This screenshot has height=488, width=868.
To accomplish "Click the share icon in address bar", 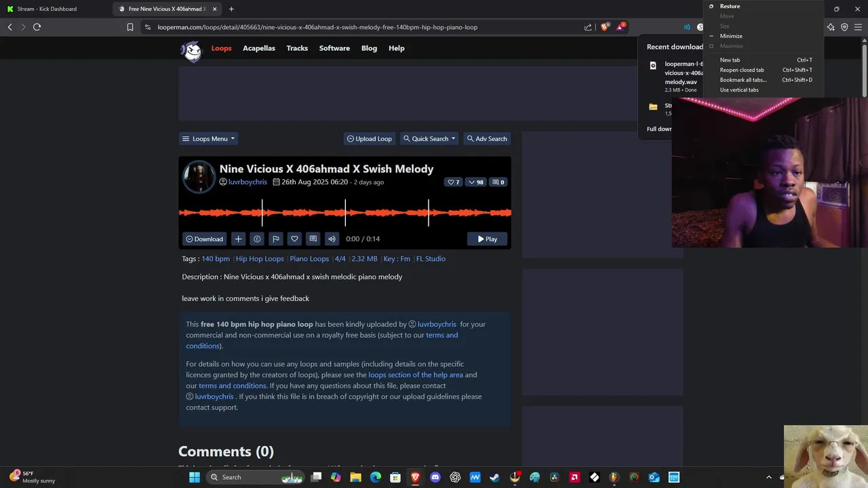I will (588, 27).
